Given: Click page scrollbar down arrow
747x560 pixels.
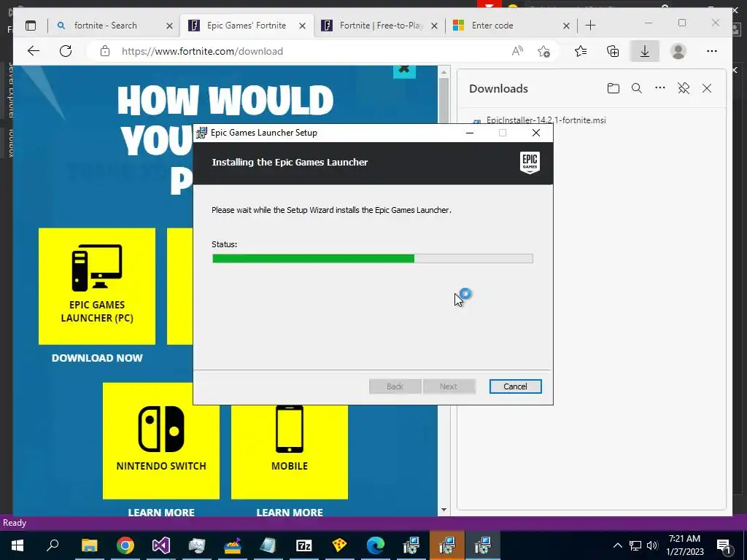Looking at the screenshot, I should (444, 510).
